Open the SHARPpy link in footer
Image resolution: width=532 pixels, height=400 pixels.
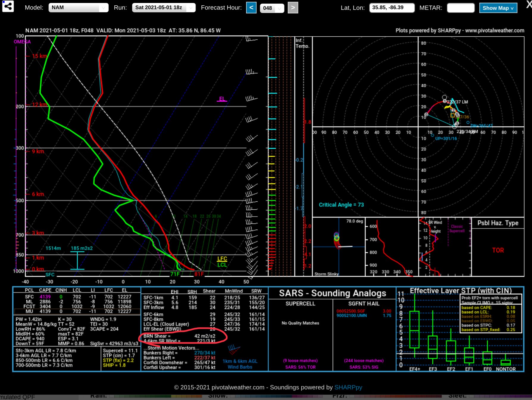[348, 387]
